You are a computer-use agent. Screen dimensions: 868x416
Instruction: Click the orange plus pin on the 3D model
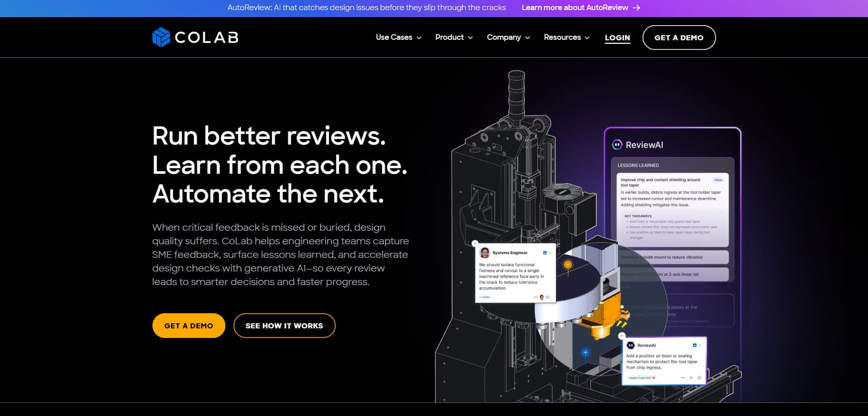(568, 264)
